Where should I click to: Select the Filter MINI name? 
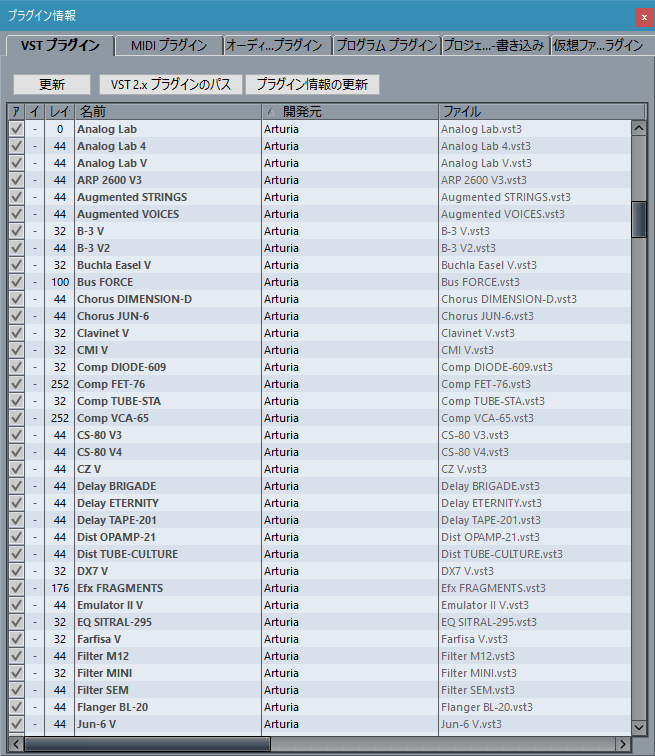tap(105, 673)
